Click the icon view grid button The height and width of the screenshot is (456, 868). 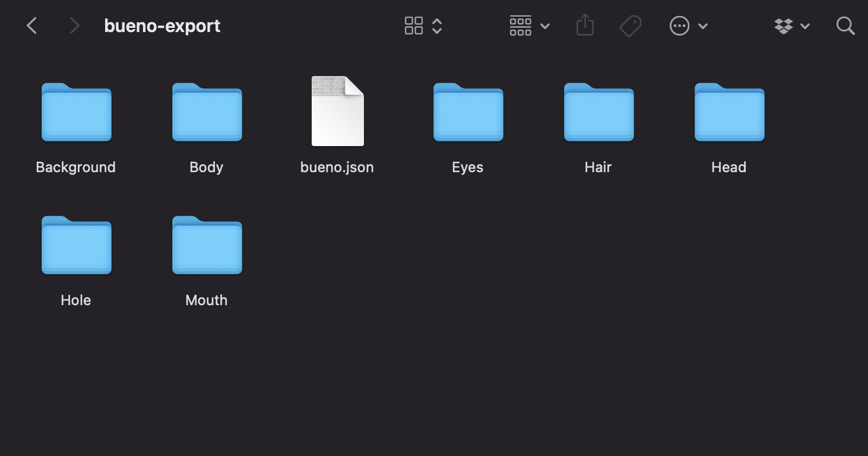(x=414, y=26)
